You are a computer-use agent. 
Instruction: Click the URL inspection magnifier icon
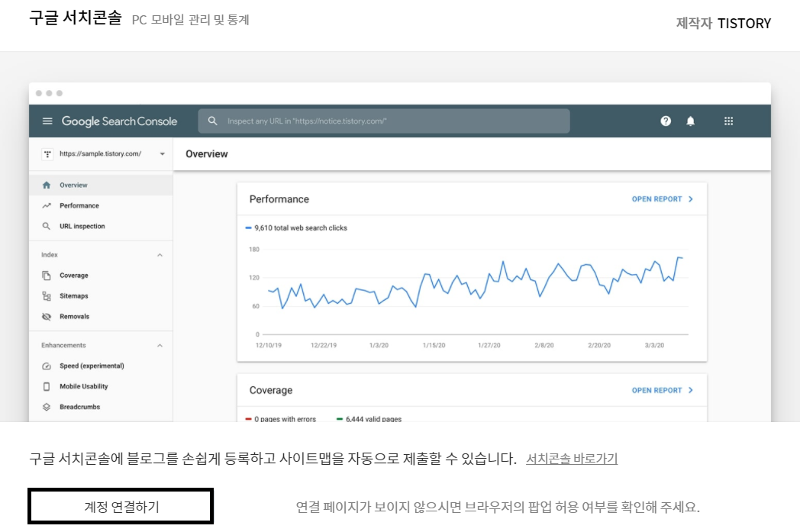[47, 226]
